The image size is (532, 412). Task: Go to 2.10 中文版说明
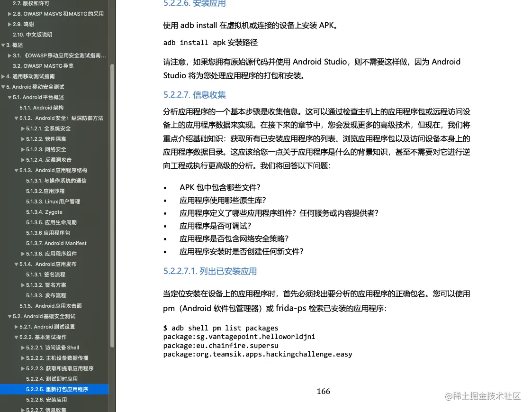pos(33,35)
